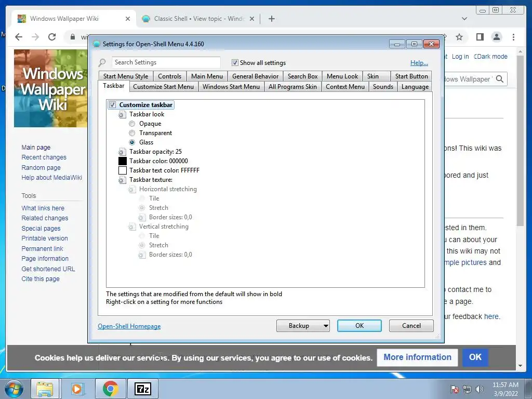Click the Windows Wallpaper Wiki logo
This screenshot has height=399, width=532.
click(x=50, y=88)
